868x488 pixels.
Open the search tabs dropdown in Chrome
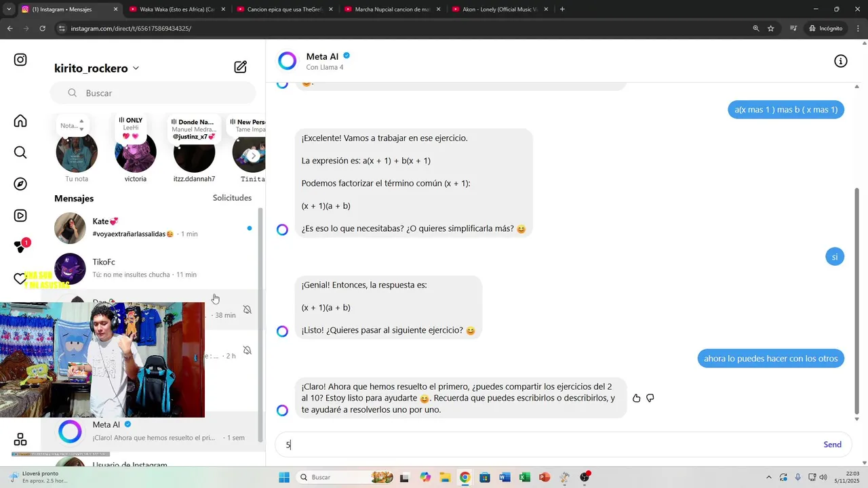(x=9, y=9)
